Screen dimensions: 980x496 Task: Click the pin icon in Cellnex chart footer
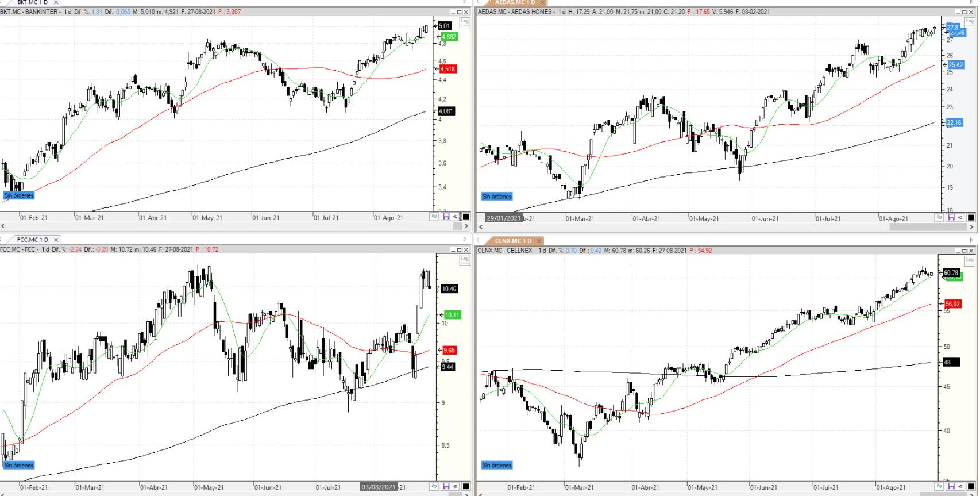960,487
